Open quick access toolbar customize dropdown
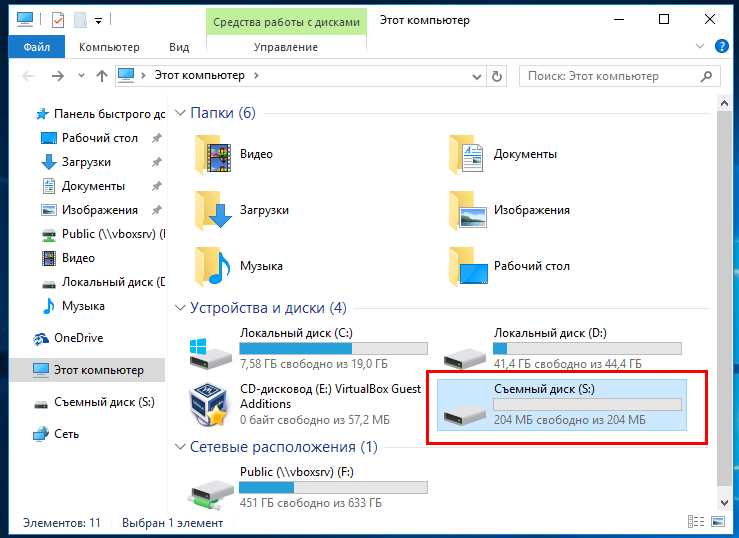The width and height of the screenshot is (739, 538). tap(99, 21)
